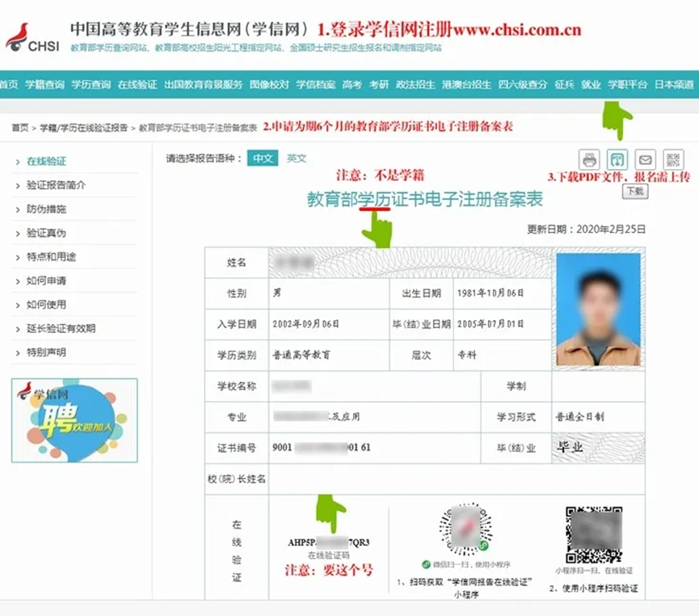Open 出国教育背景服务 navigation item
The height and width of the screenshot is (616, 699).
tap(203, 84)
